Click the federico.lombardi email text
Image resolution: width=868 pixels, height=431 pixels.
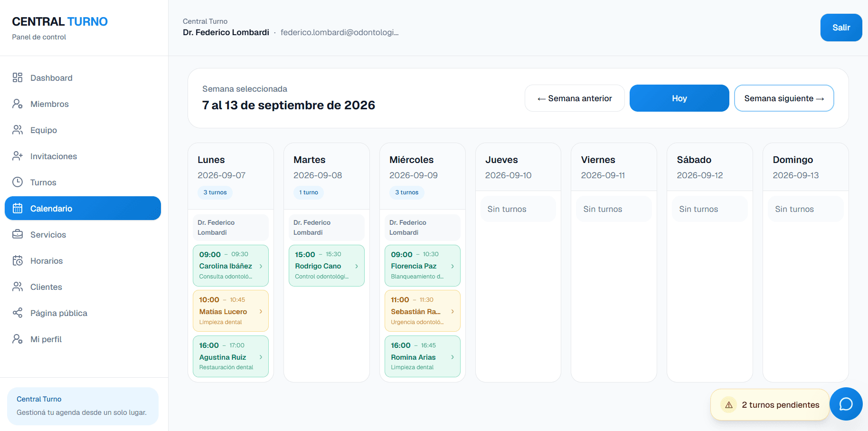340,32
